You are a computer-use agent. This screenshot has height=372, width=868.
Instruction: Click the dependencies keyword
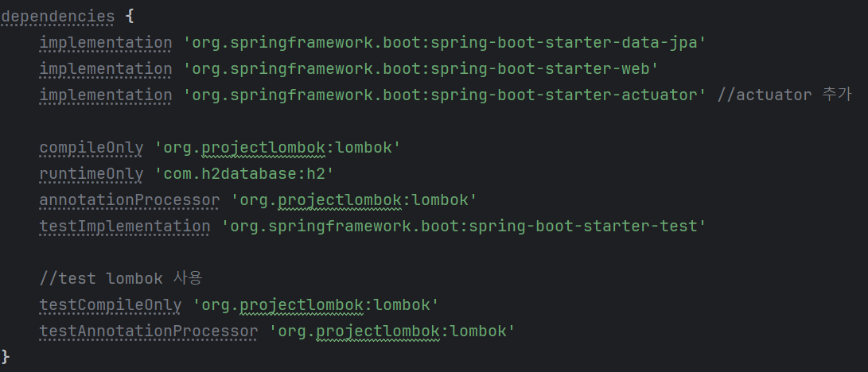point(57,17)
